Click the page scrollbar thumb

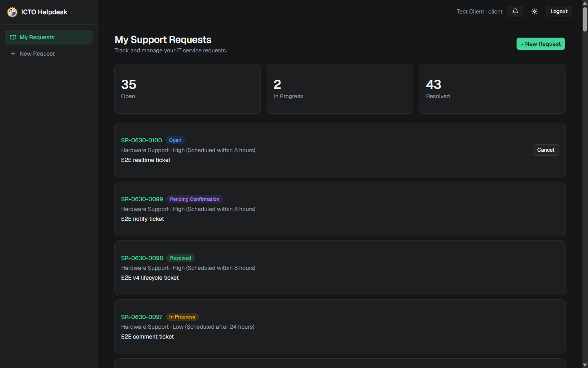pyautogui.click(x=585, y=19)
